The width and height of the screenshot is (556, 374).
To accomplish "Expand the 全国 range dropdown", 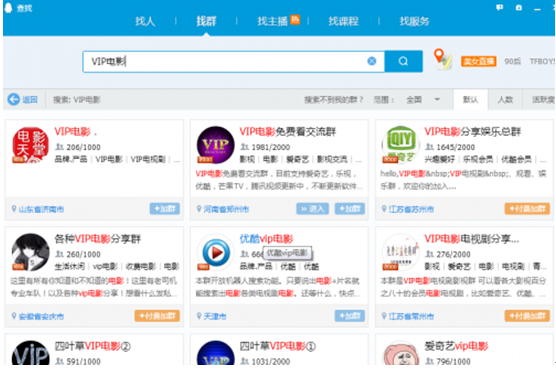I will (423, 100).
